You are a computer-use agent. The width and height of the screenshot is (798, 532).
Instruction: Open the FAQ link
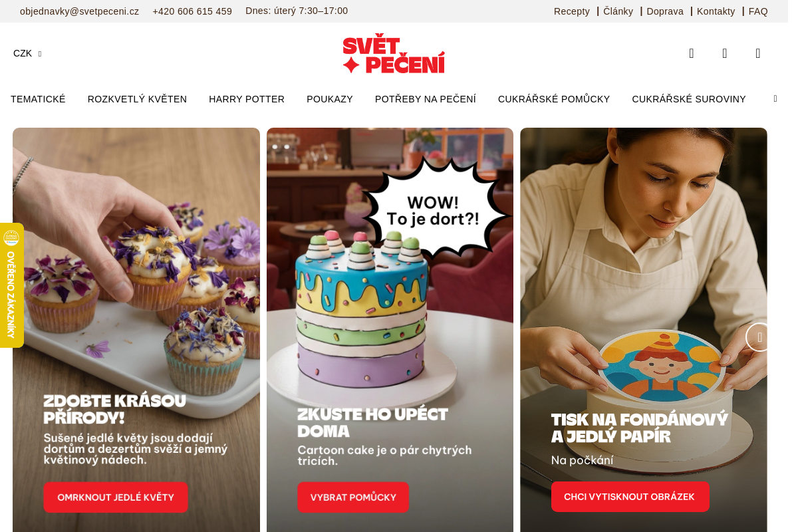click(758, 11)
